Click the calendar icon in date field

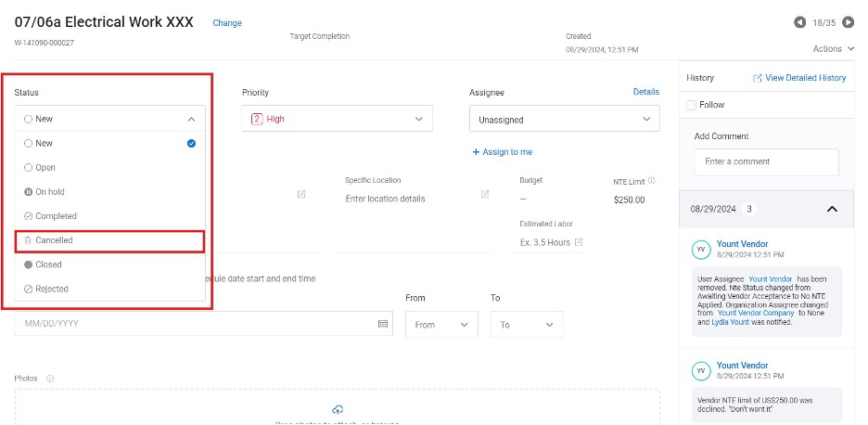(x=382, y=324)
